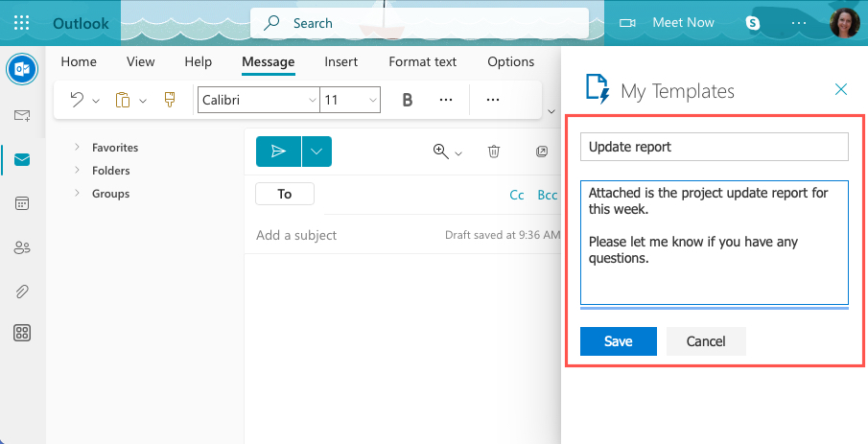Click the New mail sidebar icon
This screenshot has height=444, width=868.
click(x=22, y=115)
